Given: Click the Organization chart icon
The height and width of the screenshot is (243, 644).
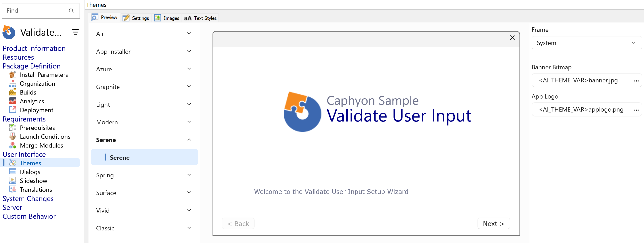Looking at the screenshot, I should pos(13,84).
